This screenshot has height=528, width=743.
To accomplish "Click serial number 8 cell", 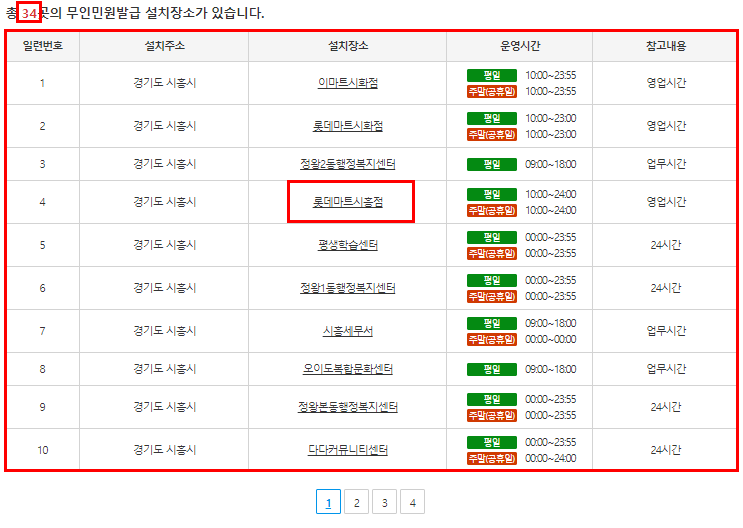I will pyautogui.click(x=43, y=369).
